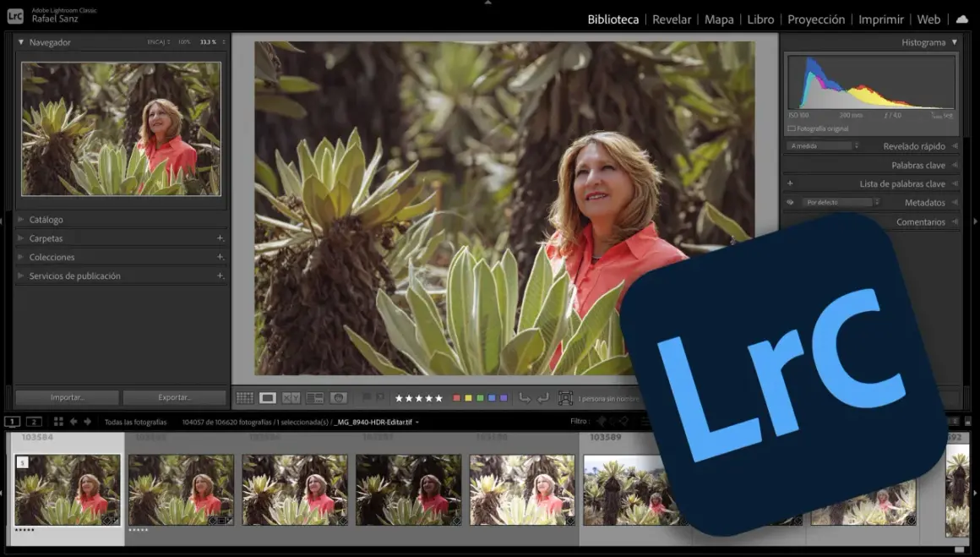Go forward with filmstrip right arrow

[x=88, y=422]
